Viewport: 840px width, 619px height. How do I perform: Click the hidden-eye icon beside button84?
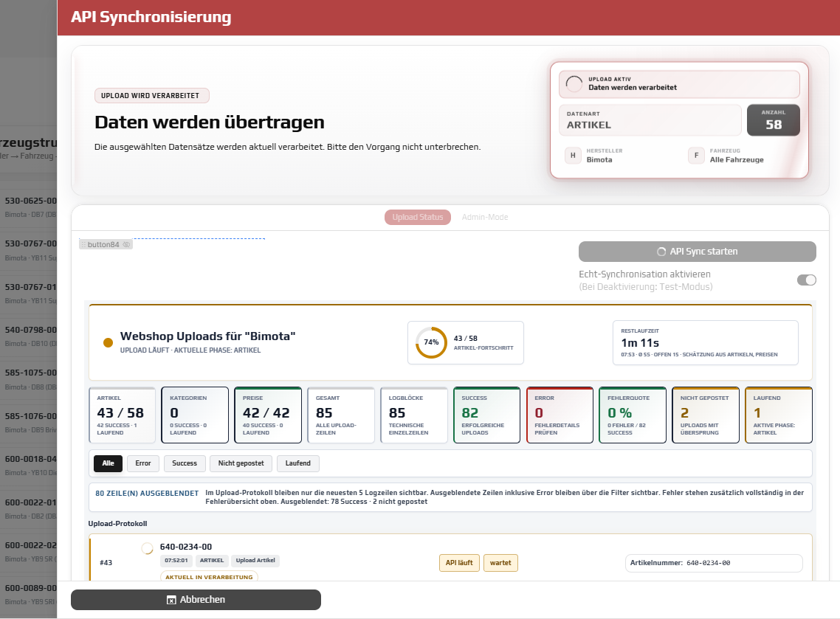tap(126, 245)
